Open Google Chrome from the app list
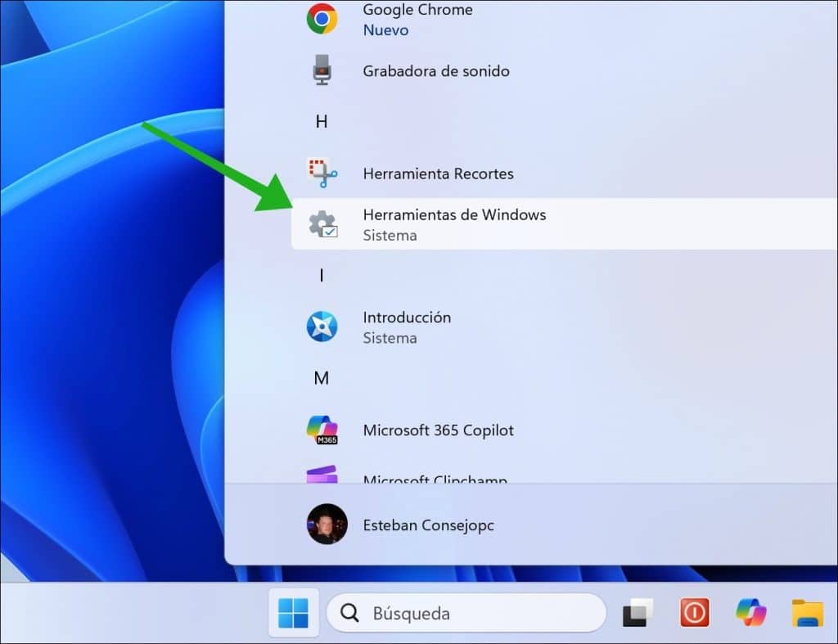 coord(322,19)
